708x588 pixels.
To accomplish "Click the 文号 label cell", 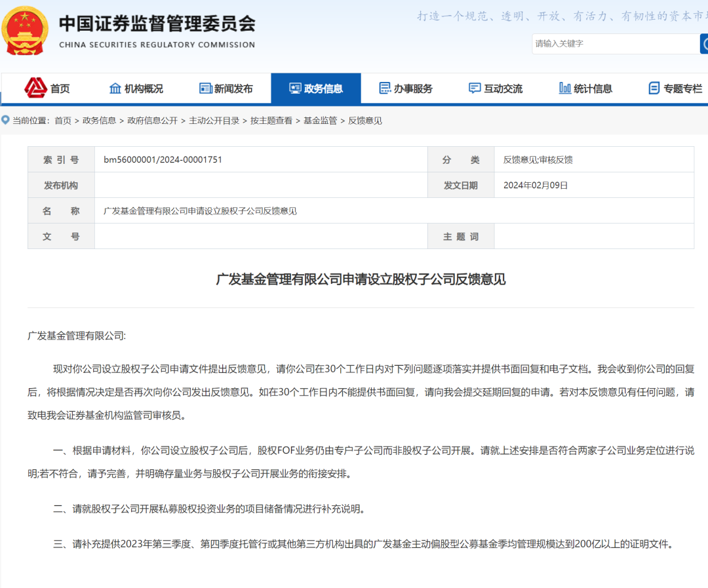I will [x=62, y=237].
